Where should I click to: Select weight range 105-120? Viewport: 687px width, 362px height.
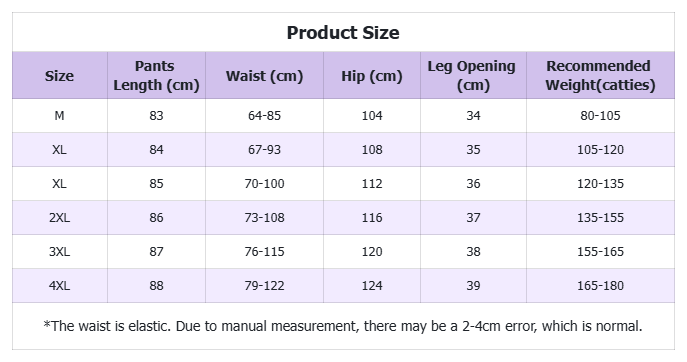pyautogui.click(x=600, y=150)
